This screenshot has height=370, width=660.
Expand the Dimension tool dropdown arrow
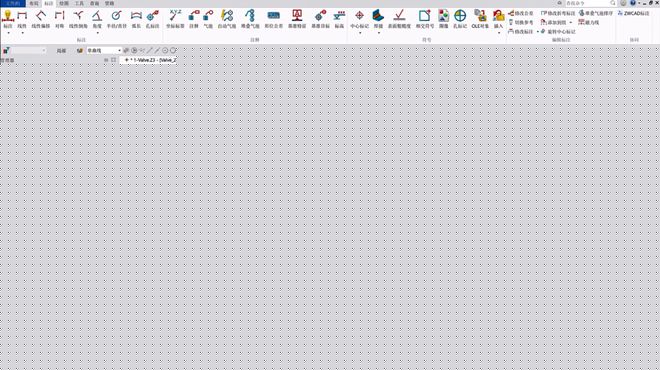[8, 33]
